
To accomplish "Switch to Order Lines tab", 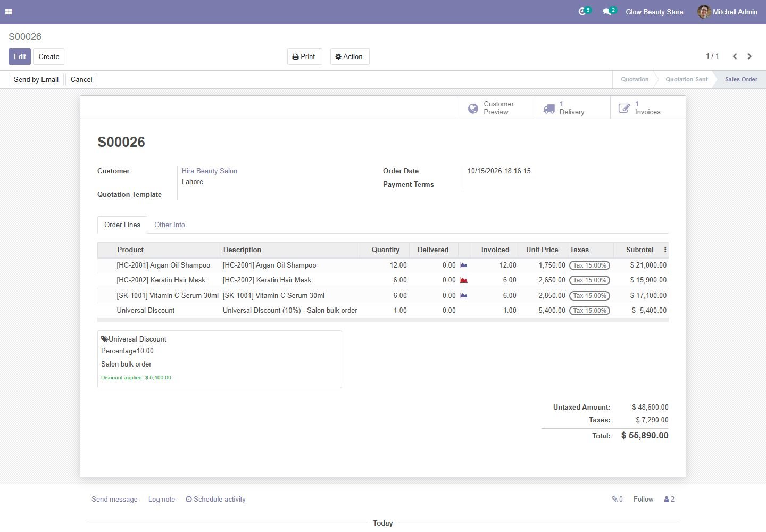I will point(122,225).
